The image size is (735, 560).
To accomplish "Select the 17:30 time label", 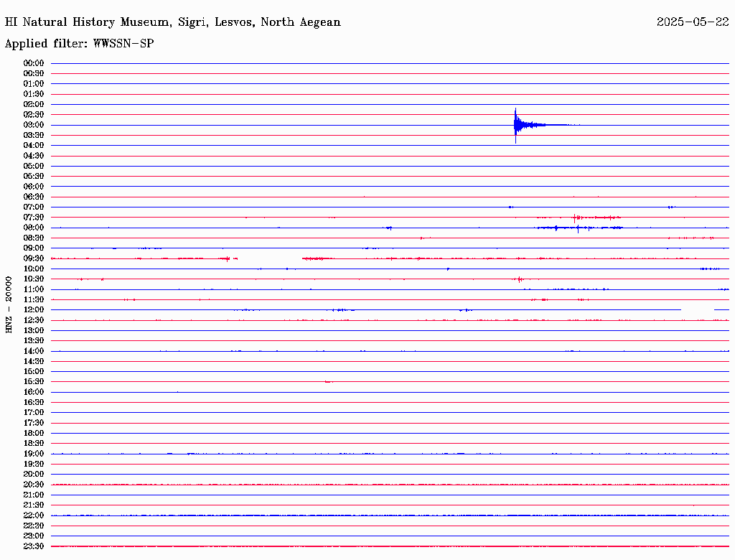I will pyautogui.click(x=34, y=423).
